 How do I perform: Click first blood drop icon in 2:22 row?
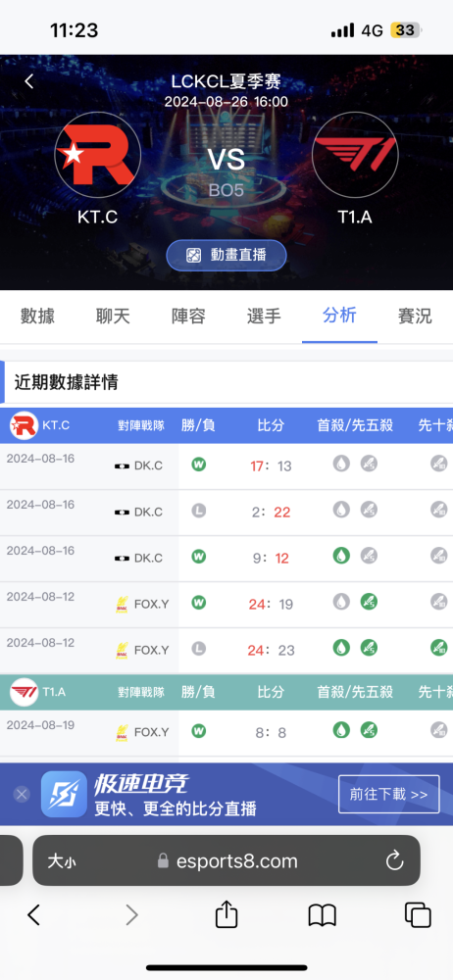pyautogui.click(x=341, y=510)
